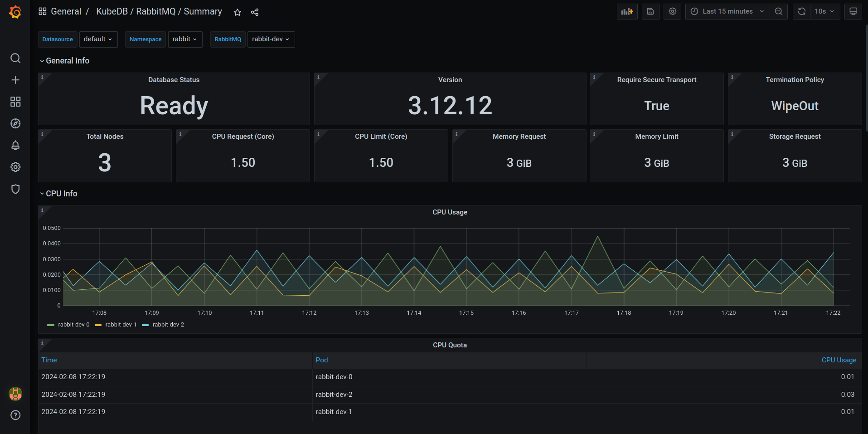868x434 pixels.
Task: Click the KubeDB / RabbitMQ / Summary title
Action: 159,11
